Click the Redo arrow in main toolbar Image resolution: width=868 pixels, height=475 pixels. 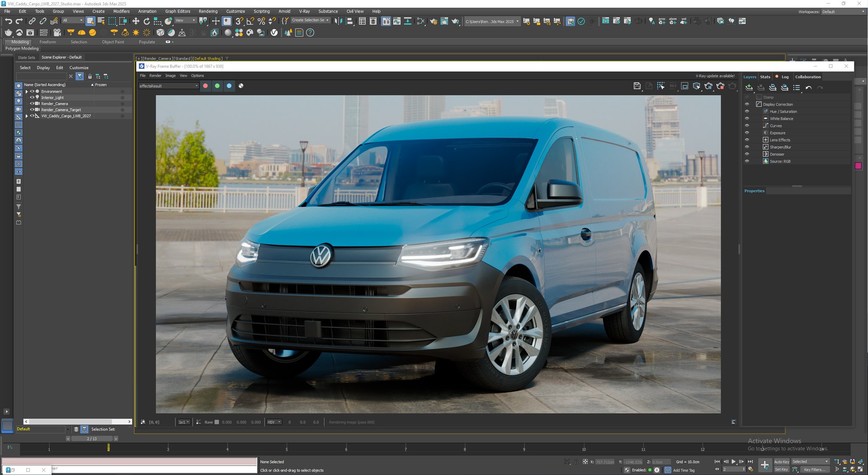[x=19, y=21]
